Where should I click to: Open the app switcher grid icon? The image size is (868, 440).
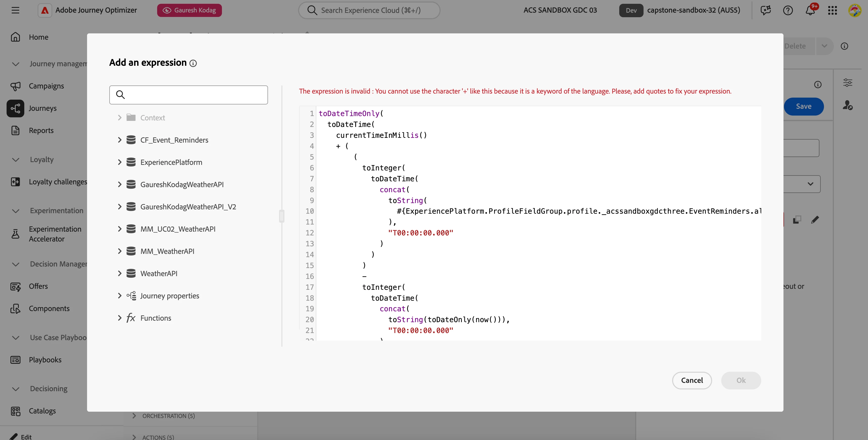[x=832, y=10]
